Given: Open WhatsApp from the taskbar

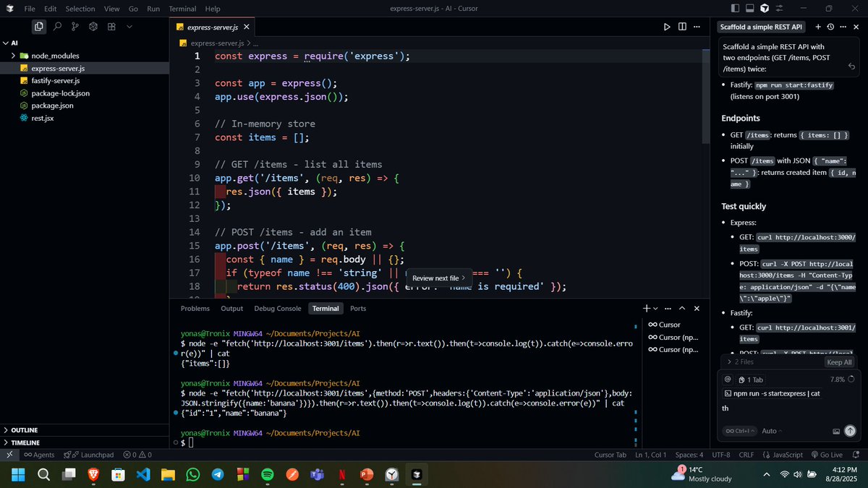Looking at the screenshot, I should tap(192, 475).
